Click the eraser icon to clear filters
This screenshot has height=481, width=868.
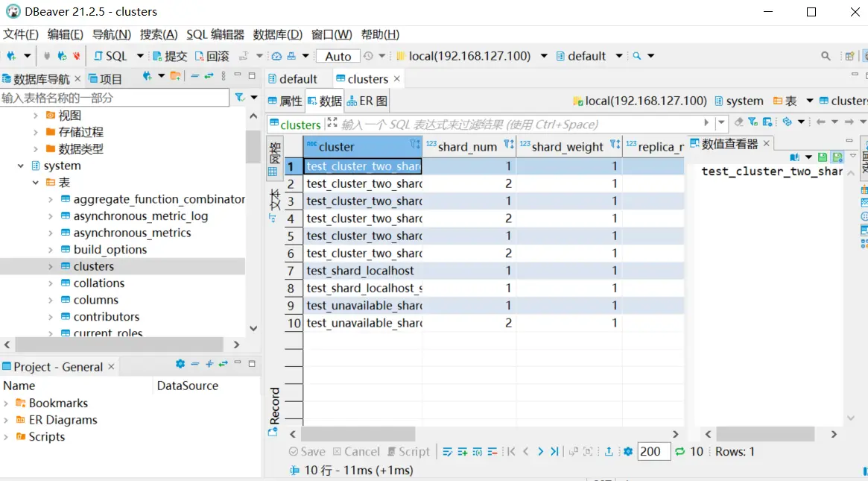(x=738, y=122)
